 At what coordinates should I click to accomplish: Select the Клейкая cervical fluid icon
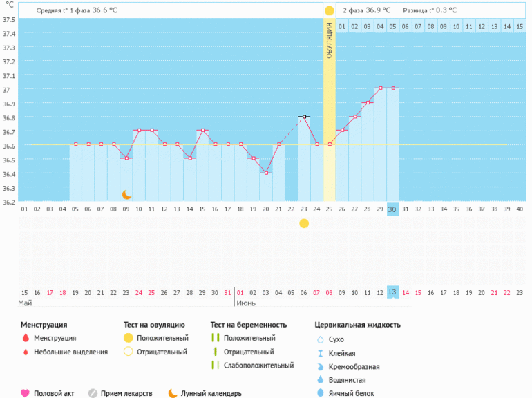[x=320, y=353]
